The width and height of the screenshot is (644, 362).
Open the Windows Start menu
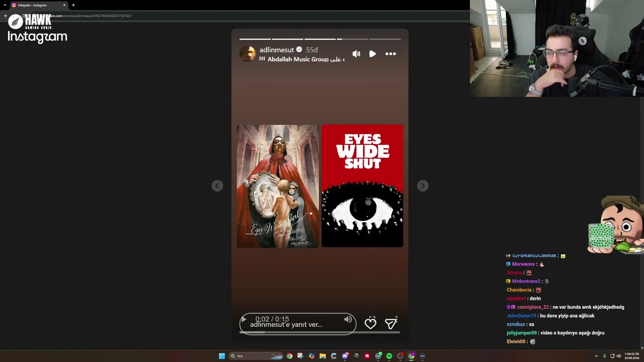point(222,356)
